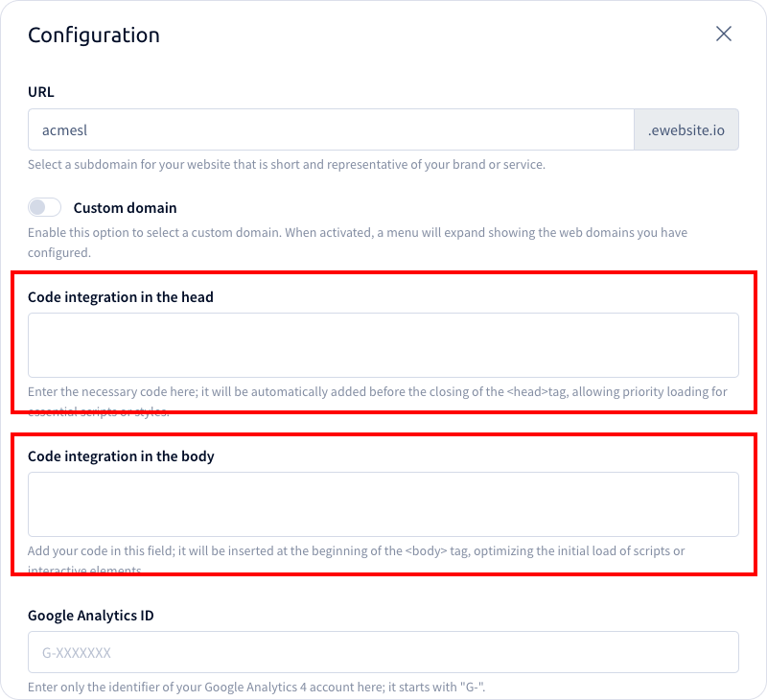Screen dimensions: 767x700
Task: Click the Google Analytics ID heading
Action: [91, 615]
